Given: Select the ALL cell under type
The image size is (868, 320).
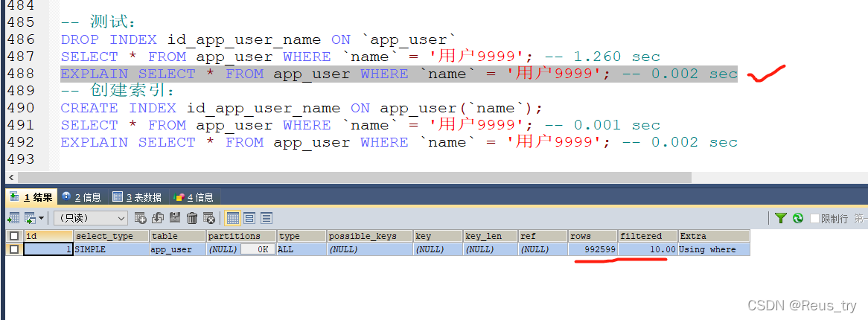Looking at the screenshot, I should coord(301,249).
